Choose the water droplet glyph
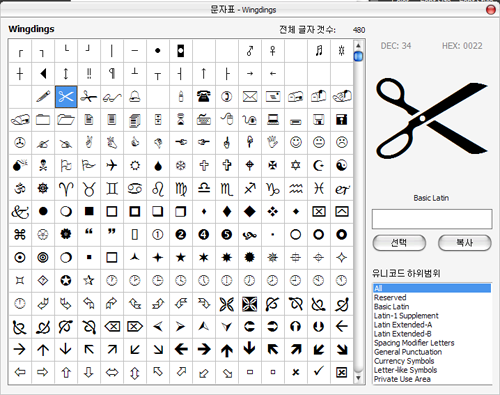The image size is (500, 395). (158, 165)
